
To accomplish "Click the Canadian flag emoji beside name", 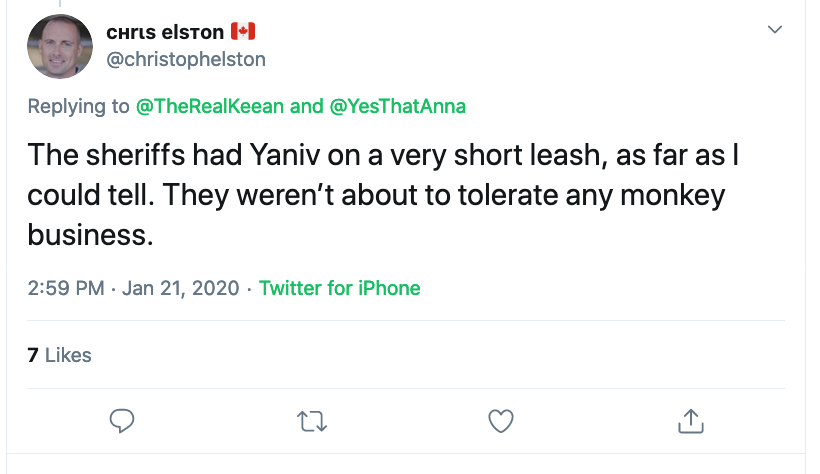I will (x=243, y=31).
